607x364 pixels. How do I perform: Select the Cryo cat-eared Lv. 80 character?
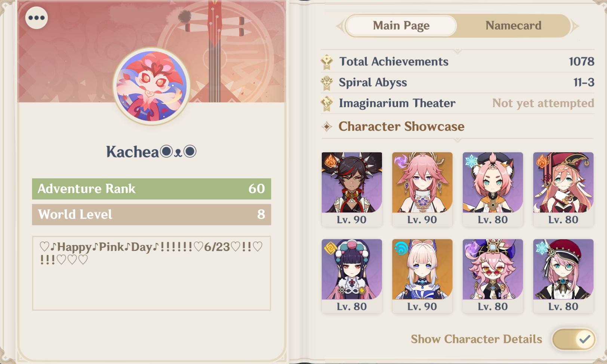coord(493,189)
